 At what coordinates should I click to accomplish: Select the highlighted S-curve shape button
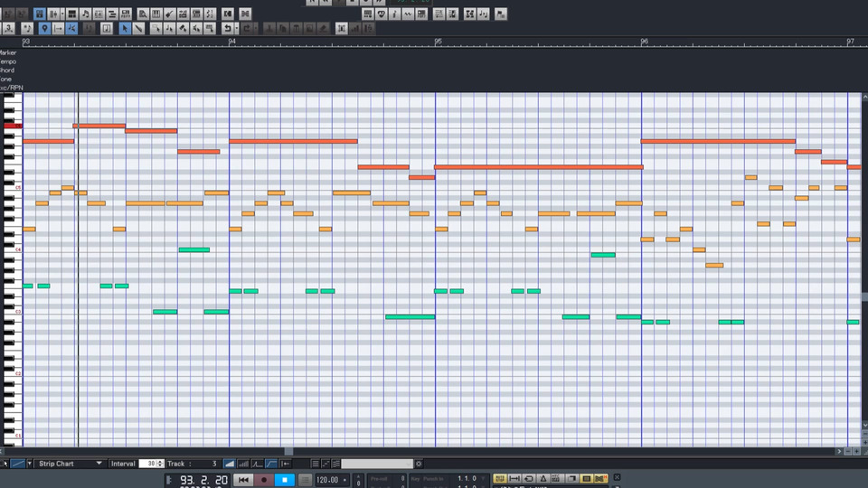pos(270,464)
